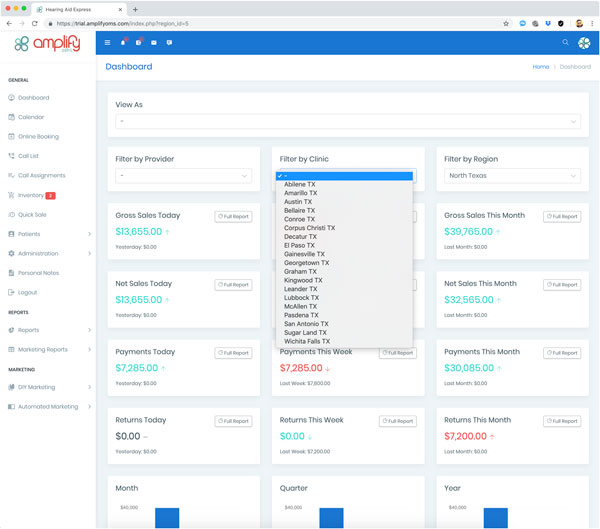Click the hamburger menu icon in header
Viewport: 600px width, 529px height.
[108, 43]
